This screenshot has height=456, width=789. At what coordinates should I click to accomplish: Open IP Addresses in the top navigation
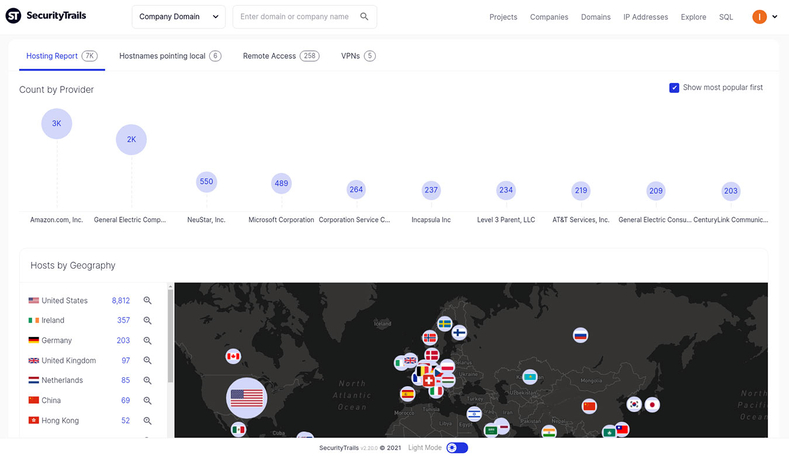pyautogui.click(x=646, y=17)
